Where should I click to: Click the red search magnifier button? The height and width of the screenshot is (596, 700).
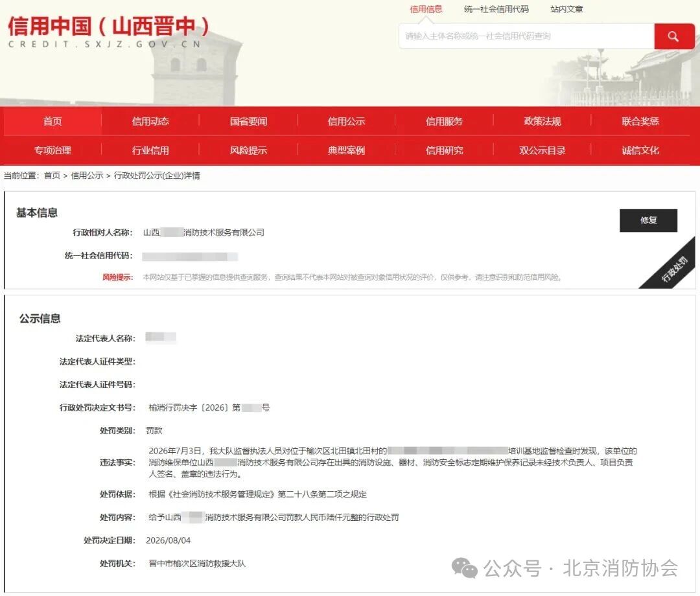tap(673, 36)
